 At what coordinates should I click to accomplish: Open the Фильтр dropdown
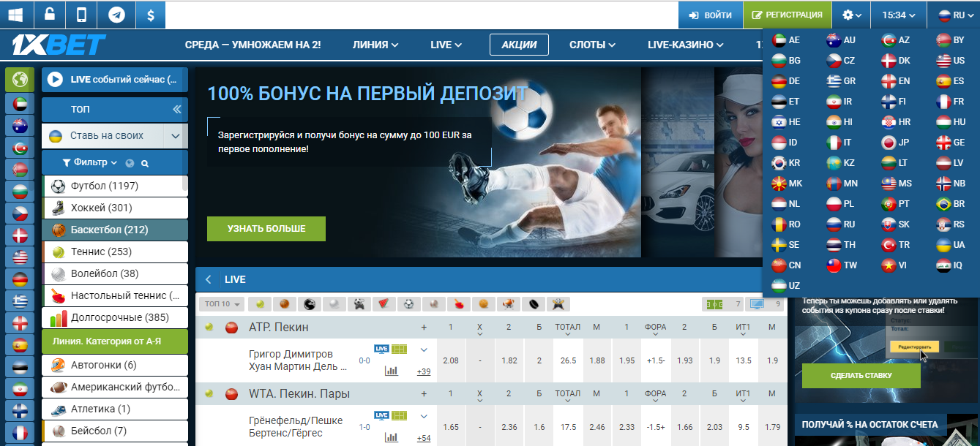[x=91, y=162]
